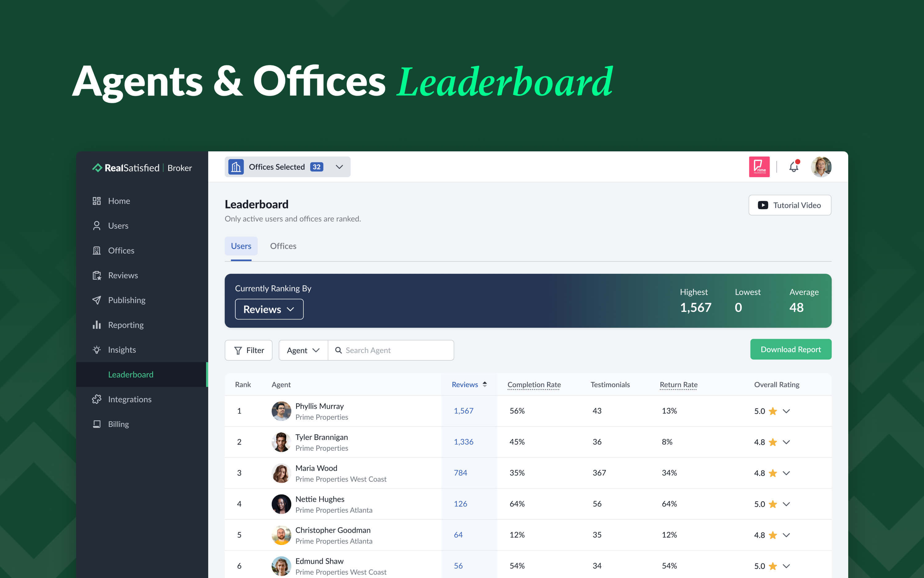Click into the Search Agent field
This screenshot has height=578, width=924.
point(391,350)
